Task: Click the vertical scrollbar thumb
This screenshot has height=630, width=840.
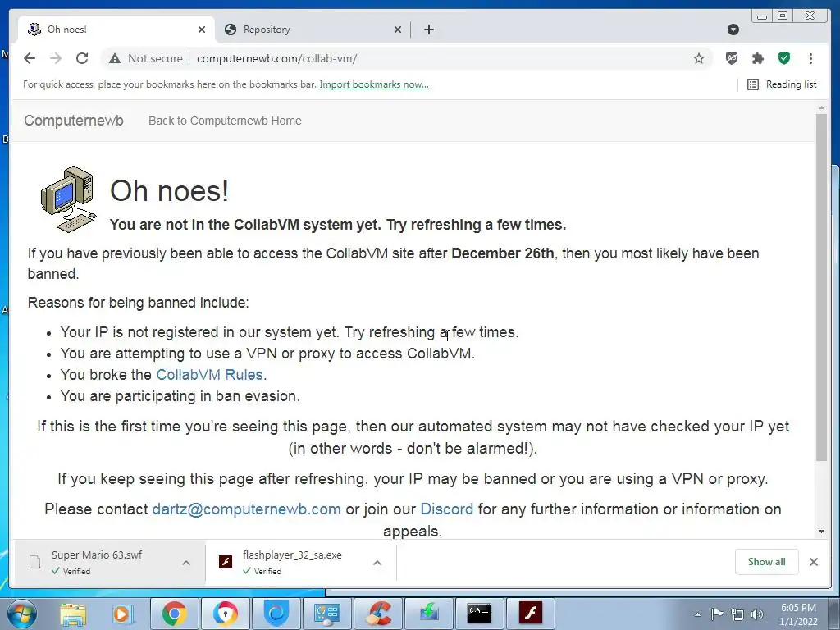Action: click(x=821, y=287)
